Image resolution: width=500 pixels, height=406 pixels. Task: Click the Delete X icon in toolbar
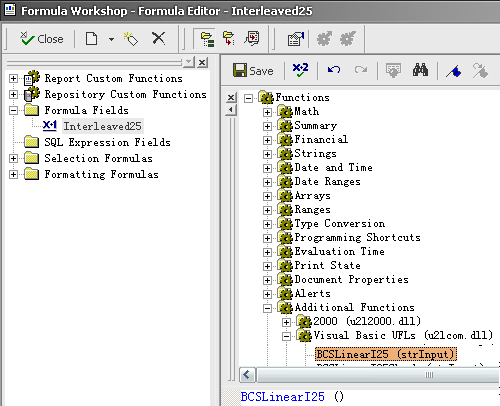pyautogui.click(x=158, y=38)
